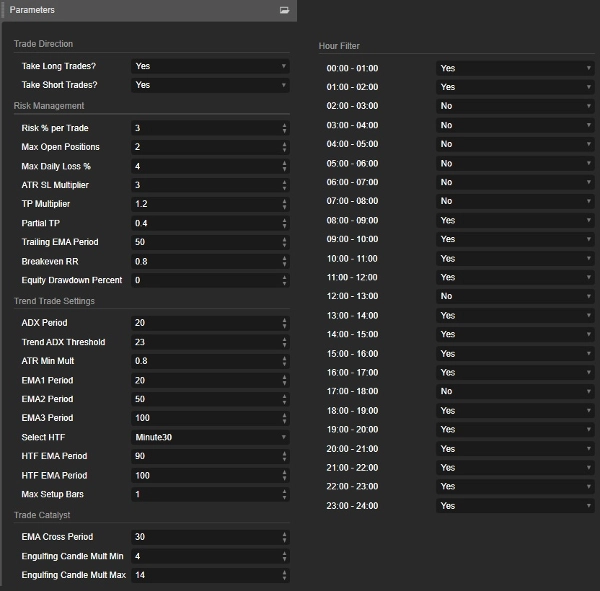The image size is (600, 591).
Task: Open the 15:00 - 16:00 hour filter dropdown
Action: click(x=515, y=353)
